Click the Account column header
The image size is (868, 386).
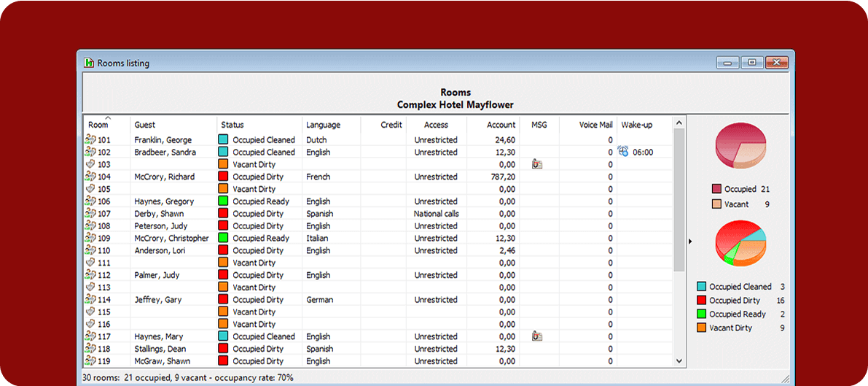501,125
